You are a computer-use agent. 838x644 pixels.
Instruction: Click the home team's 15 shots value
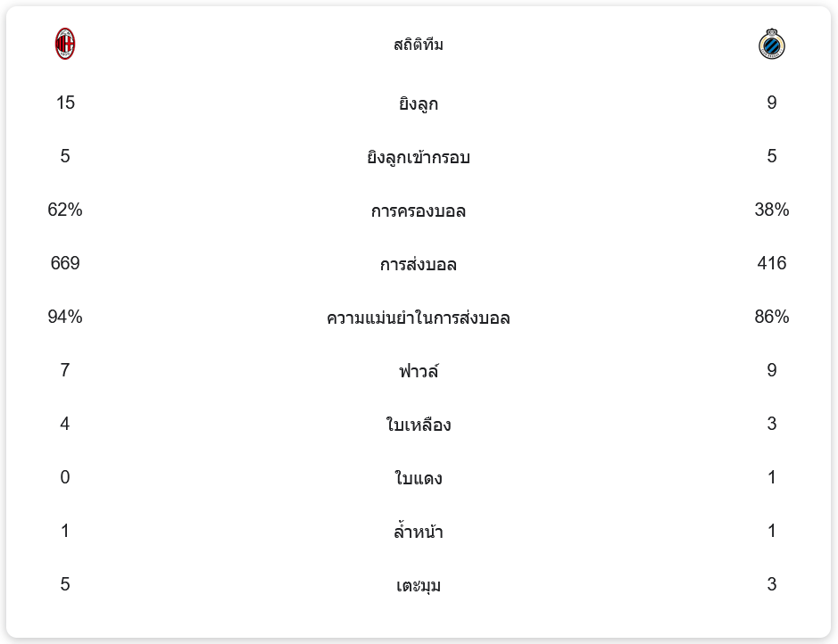pyautogui.click(x=65, y=103)
